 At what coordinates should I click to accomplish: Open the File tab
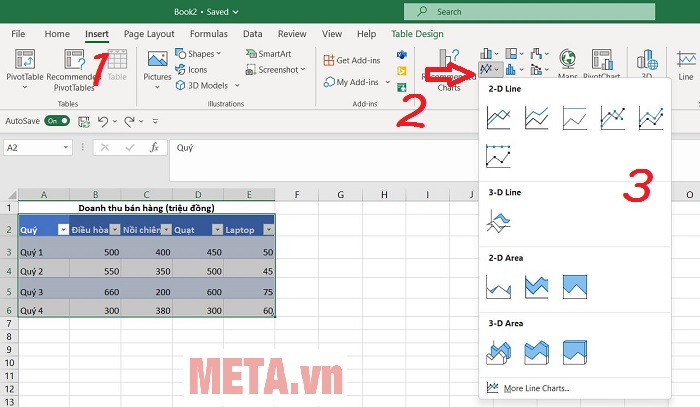[18, 34]
